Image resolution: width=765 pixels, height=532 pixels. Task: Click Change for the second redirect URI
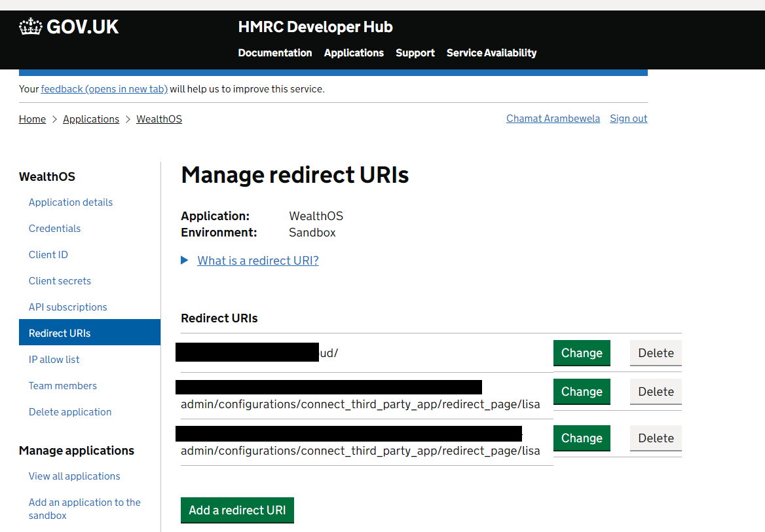coord(582,391)
